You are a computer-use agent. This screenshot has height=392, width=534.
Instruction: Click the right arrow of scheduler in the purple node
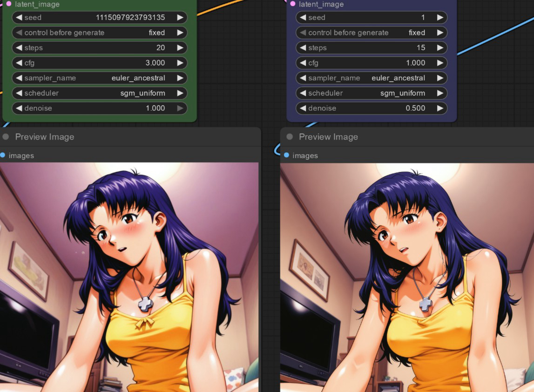click(x=440, y=93)
